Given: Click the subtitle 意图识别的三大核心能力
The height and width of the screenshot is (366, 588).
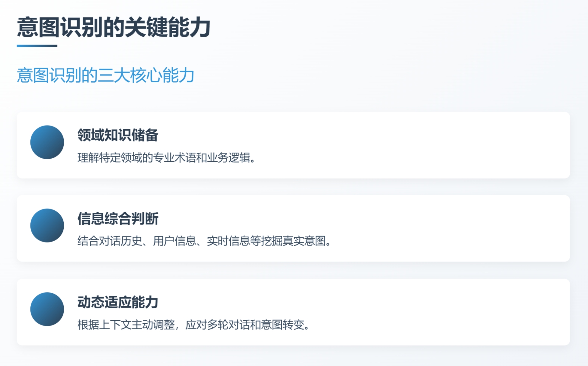Looking at the screenshot, I should [x=105, y=75].
